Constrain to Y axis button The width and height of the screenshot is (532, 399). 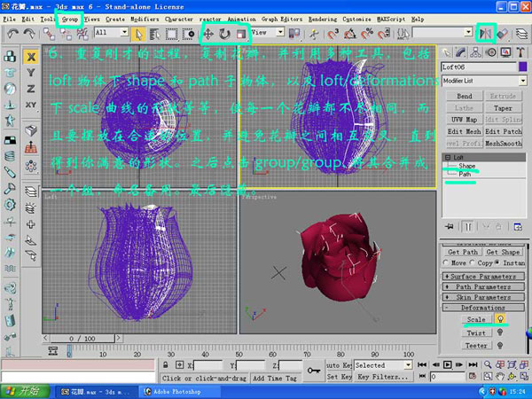tap(31, 73)
